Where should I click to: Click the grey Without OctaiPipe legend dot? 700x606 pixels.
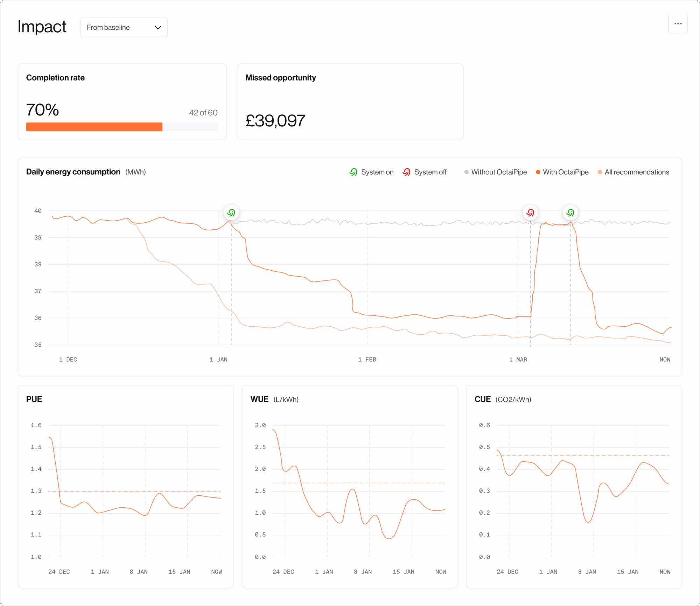click(466, 172)
